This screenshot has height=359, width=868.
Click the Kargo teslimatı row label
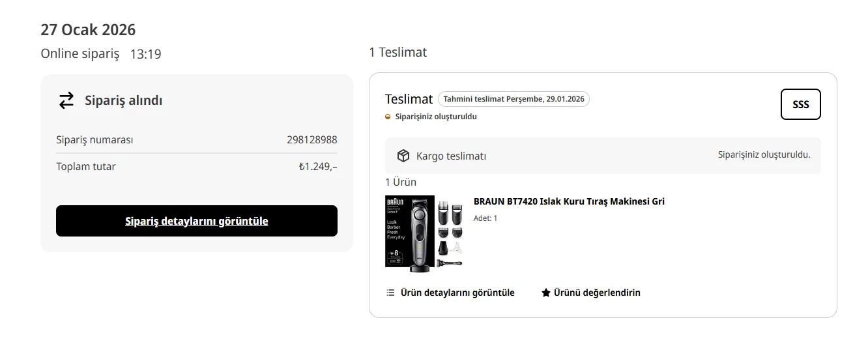point(451,156)
